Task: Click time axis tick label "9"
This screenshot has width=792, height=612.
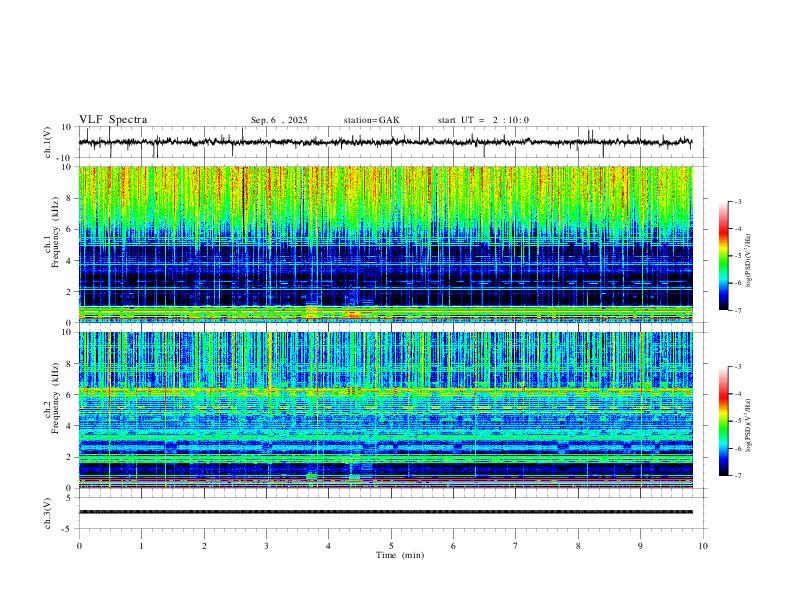Action: (640, 546)
